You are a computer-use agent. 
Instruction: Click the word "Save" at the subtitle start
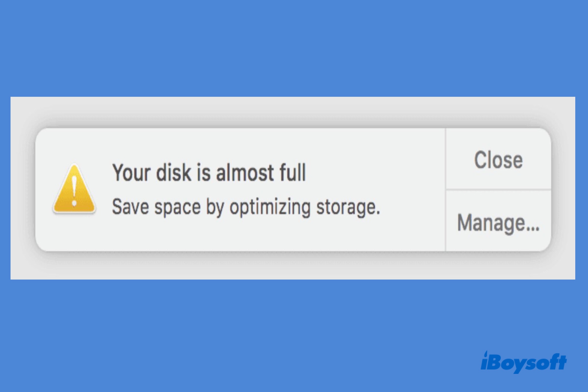131,207
